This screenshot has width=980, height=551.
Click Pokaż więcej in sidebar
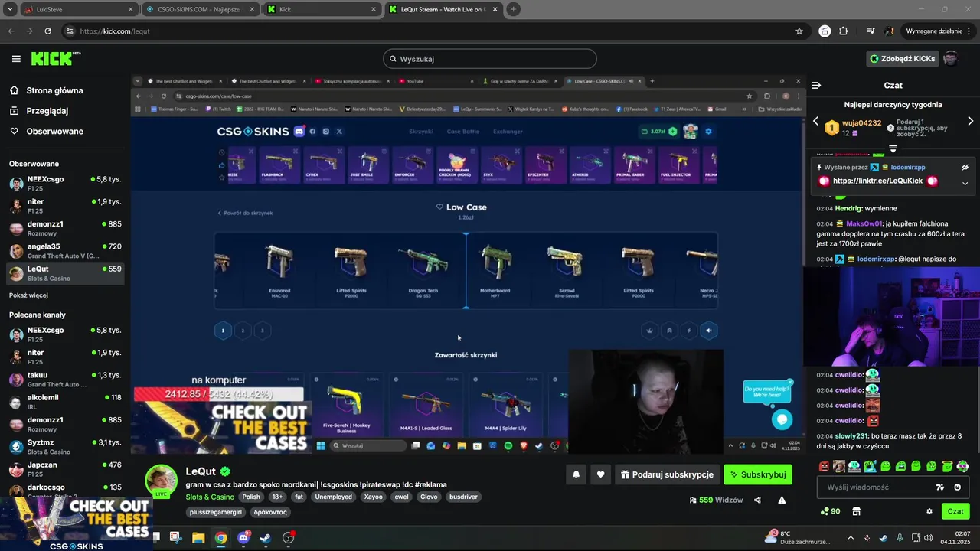pos(28,295)
